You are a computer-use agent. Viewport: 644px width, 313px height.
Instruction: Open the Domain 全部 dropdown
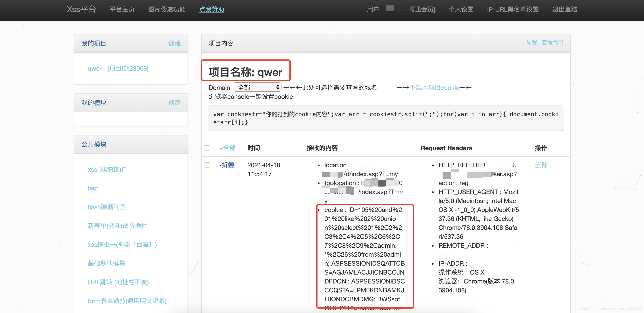tap(258, 87)
